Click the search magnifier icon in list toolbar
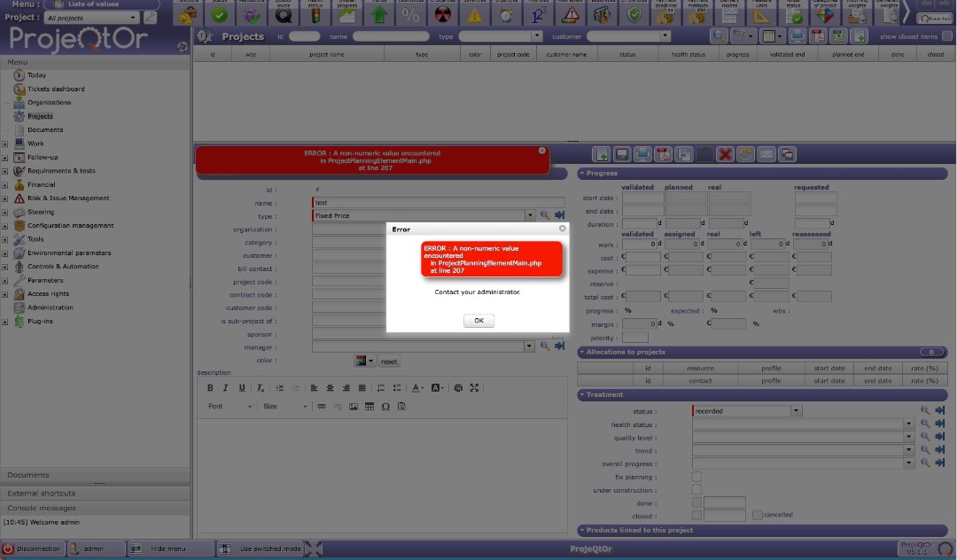This screenshot has width=957, height=560. (719, 36)
